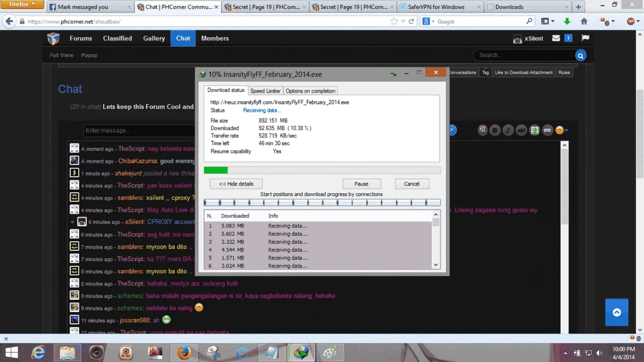Click the connections list scrollbar down arrow

coord(436,265)
